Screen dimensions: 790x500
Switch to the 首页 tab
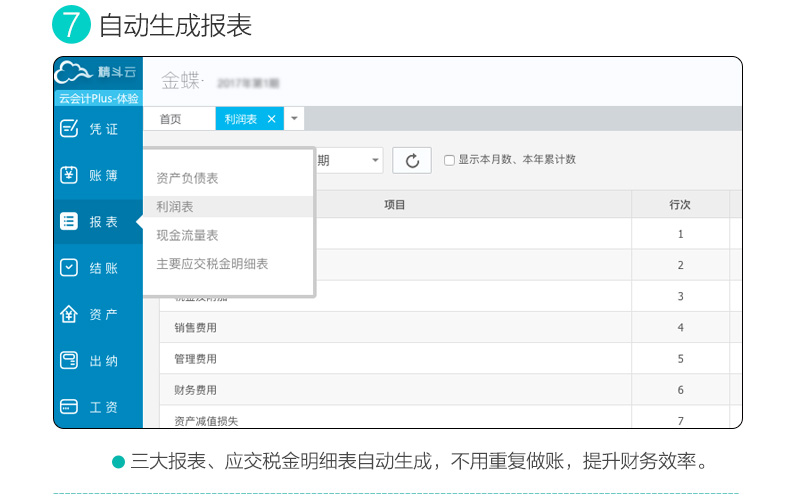[x=170, y=119]
